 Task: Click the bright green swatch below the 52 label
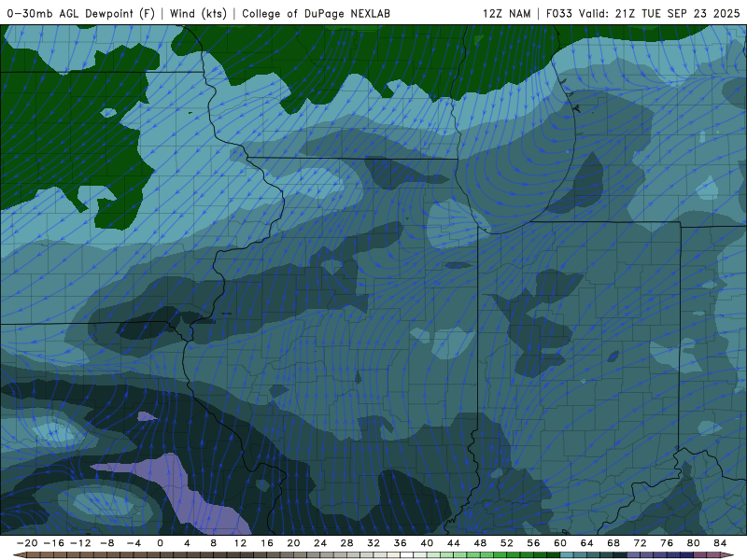coord(500,555)
